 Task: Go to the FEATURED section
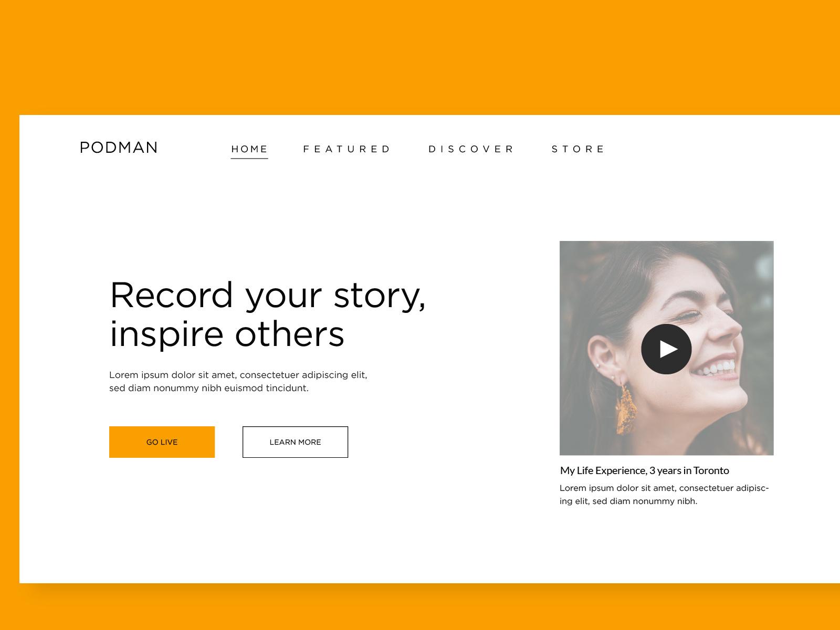coord(347,149)
